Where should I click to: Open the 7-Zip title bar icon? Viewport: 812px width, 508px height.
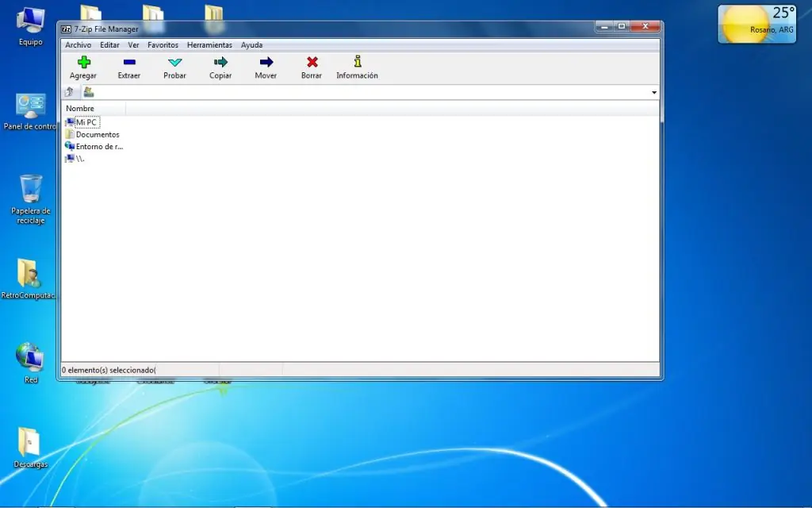pos(67,29)
